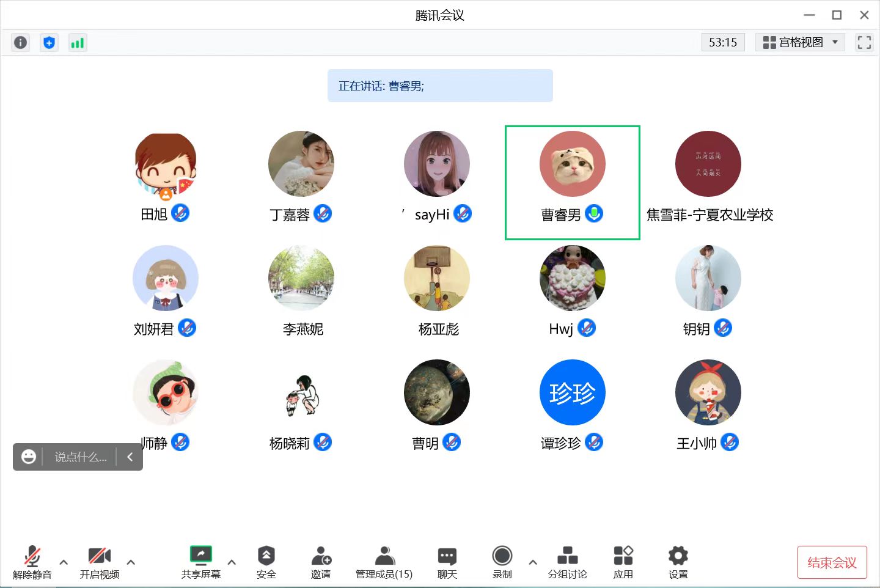Click the name label 丁嘉蓉
Viewport: 880px width, 588px height.
[290, 215]
